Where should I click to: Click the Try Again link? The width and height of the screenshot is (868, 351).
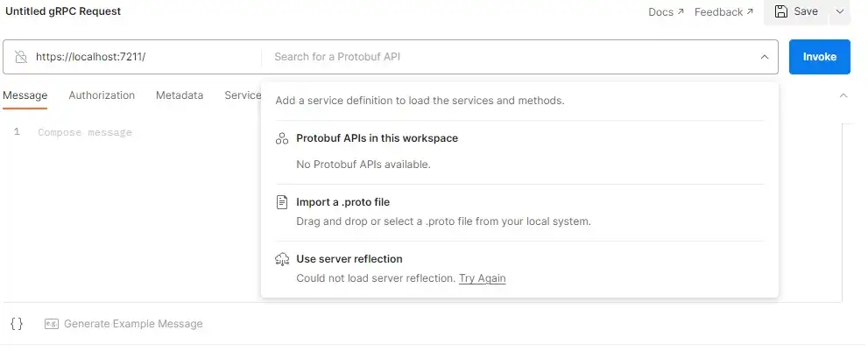click(x=483, y=278)
